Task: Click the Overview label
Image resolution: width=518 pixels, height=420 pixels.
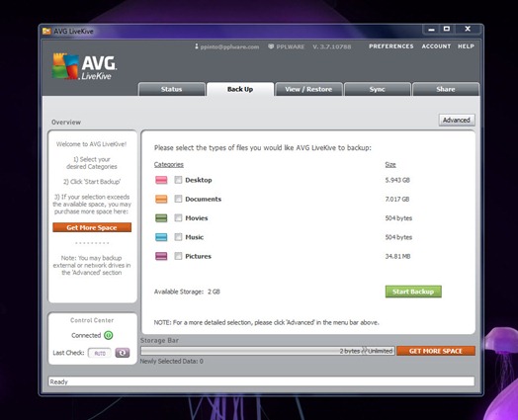Action: coord(66,123)
